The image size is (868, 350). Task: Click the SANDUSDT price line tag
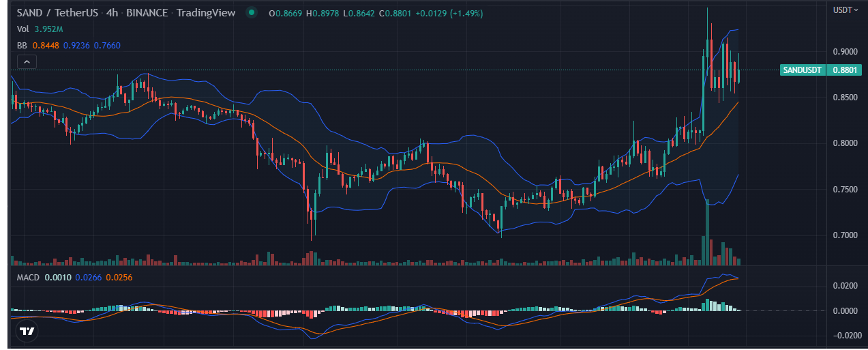(803, 70)
